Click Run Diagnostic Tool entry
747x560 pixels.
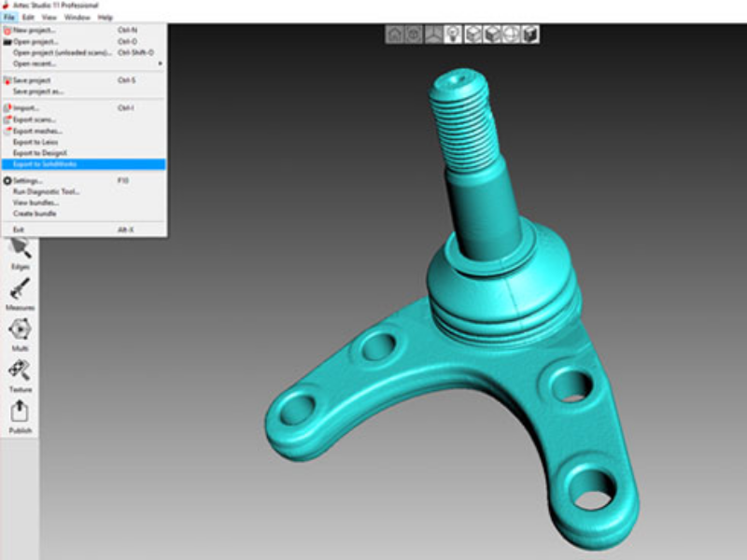(47, 191)
